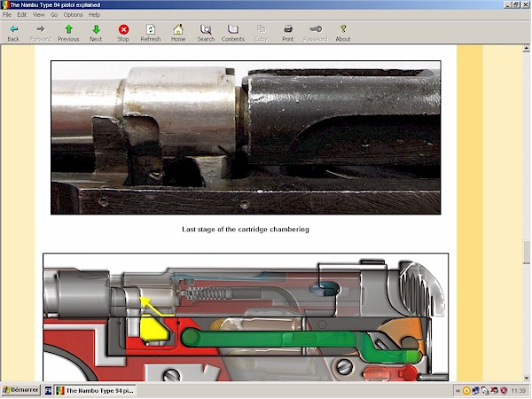The width and height of the screenshot is (532, 399).
Task: Click the colored pistol cutaway diagram
Action: [x=246, y=317]
